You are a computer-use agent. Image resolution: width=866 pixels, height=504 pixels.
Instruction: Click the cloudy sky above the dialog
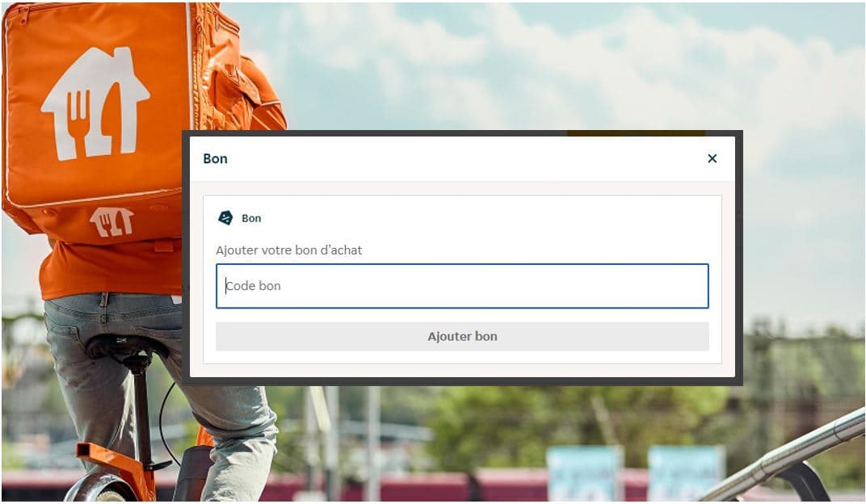[497, 66]
